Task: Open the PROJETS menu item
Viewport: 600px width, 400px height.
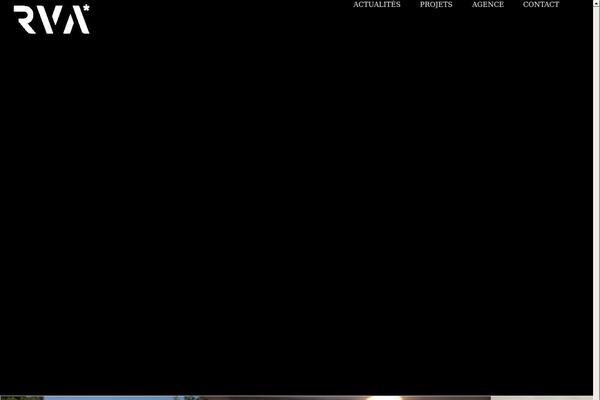Action: coord(436,5)
